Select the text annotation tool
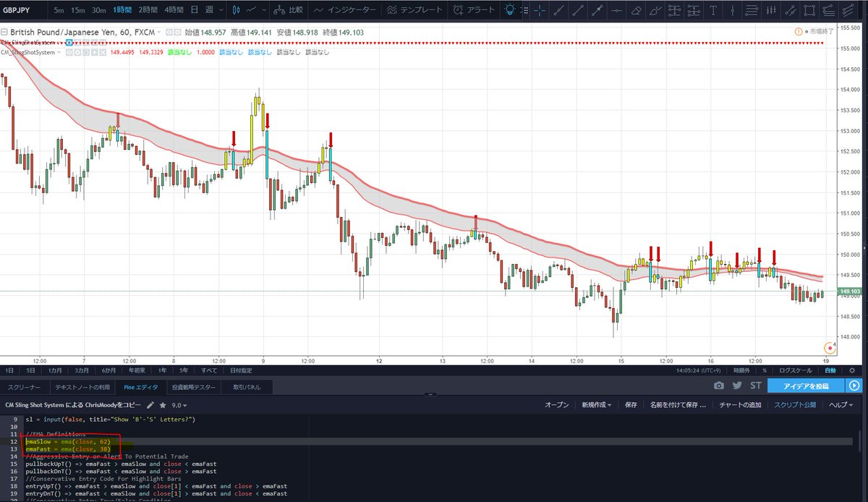This screenshot has height=502, width=868. [x=714, y=10]
